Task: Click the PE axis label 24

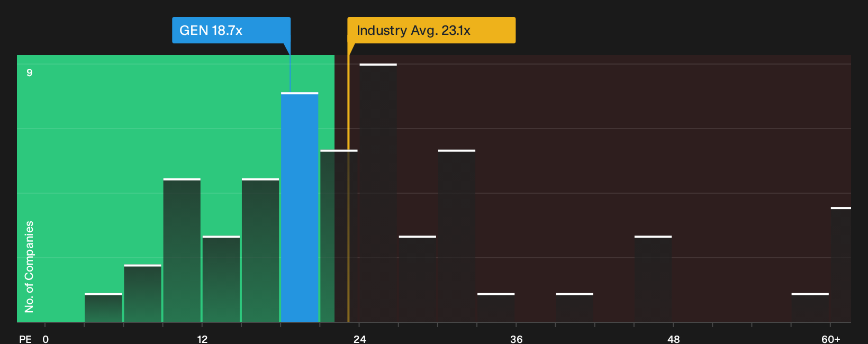Action: (x=360, y=339)
